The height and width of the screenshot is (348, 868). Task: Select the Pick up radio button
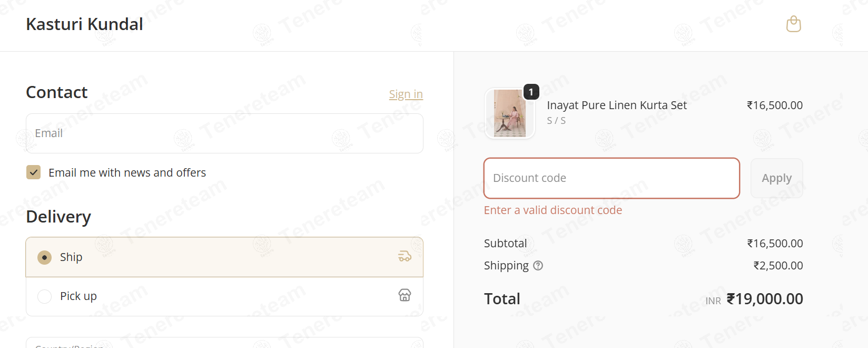coord(45,296)
